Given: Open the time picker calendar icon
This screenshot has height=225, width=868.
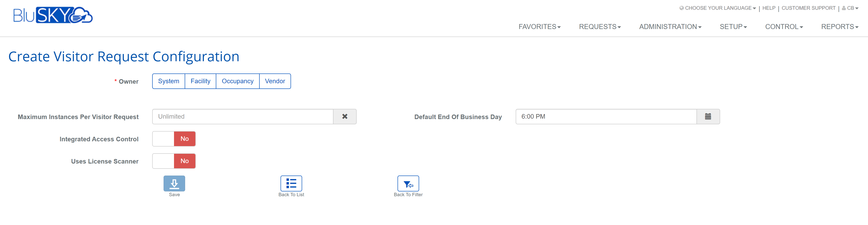Looking at the screenshot, I should 708,117.
